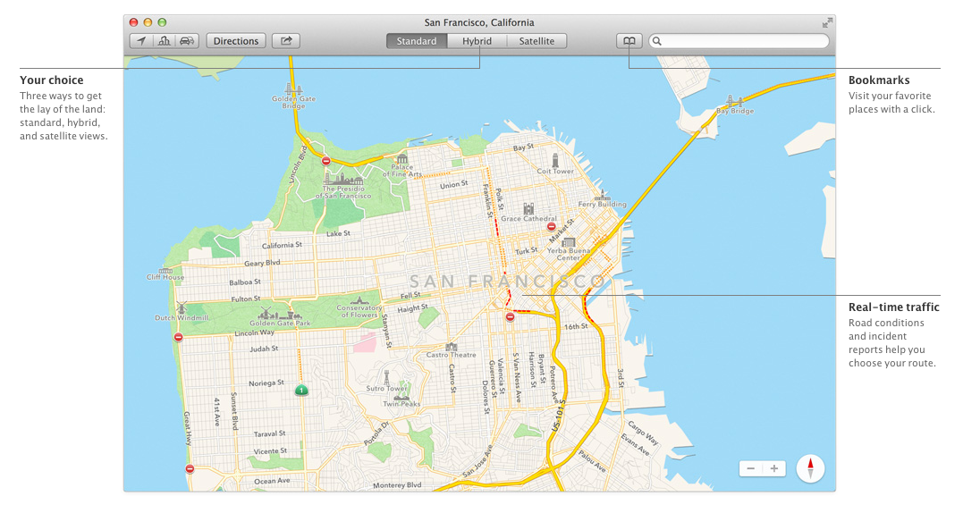Viewport: 980px width, 530px height.
Task: Click the Judah St street label
Action: pos(265,349)
